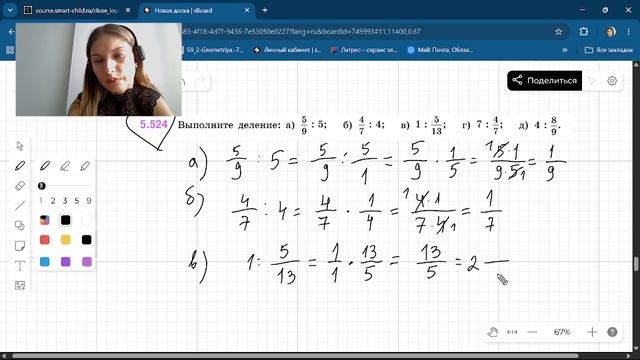Set pen thickness to 2
This screenshot has height=360, width=640.
click(x=53, y=200)
